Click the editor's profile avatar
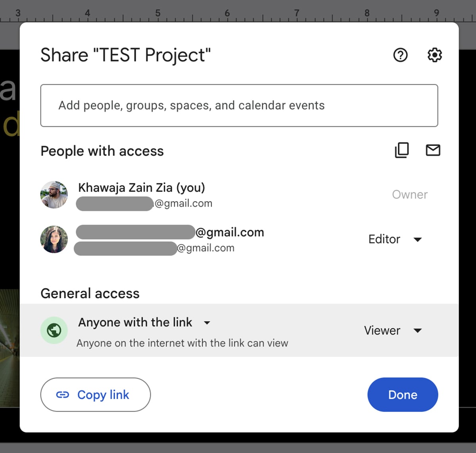The width and height of the screenshot is (476, 453). pyautogui.click(x=54, y=239)
